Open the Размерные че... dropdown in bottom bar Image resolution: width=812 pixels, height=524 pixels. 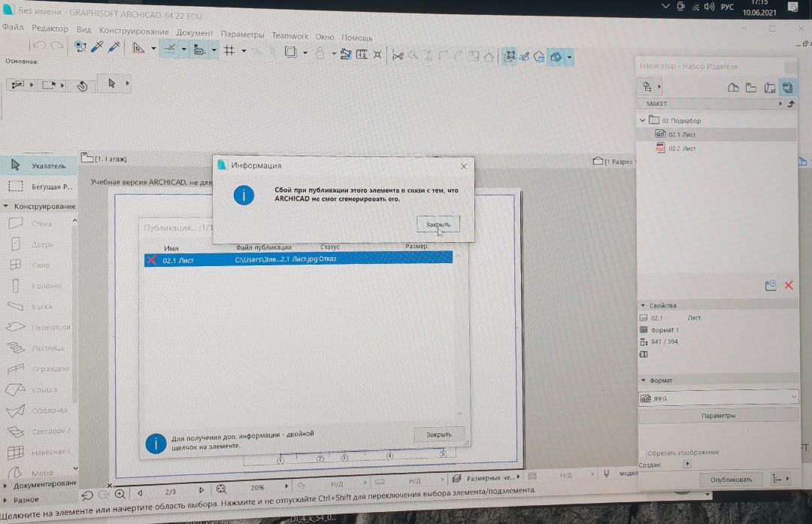click(518, 477)
